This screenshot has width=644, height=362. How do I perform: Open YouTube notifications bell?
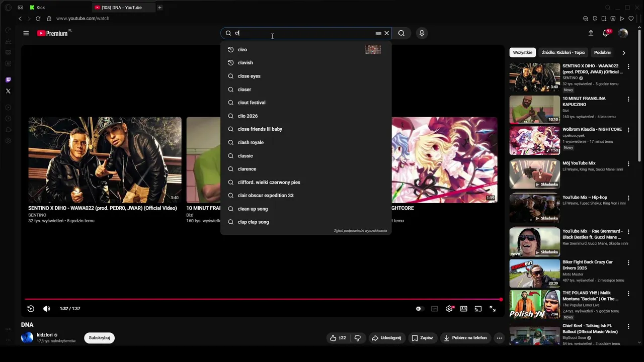click(x=606, y=33)
